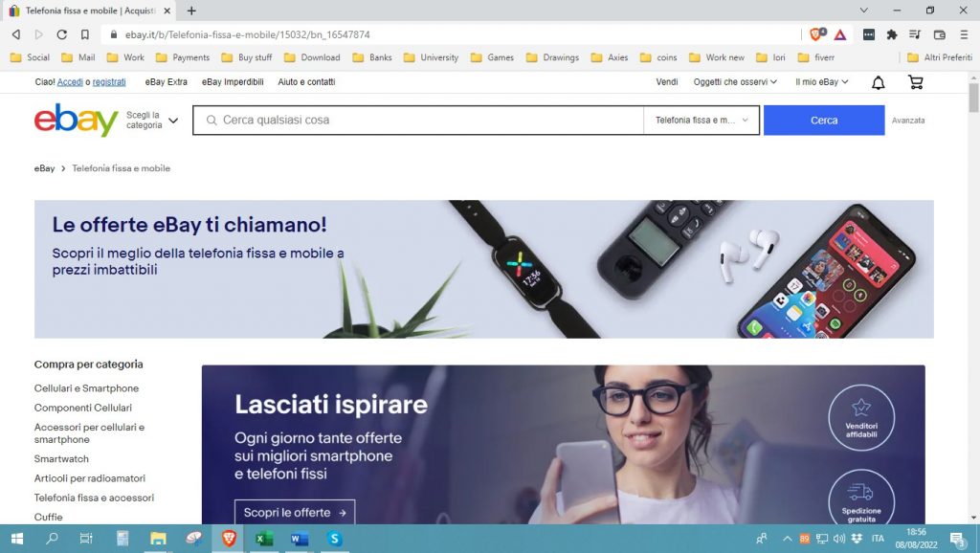Viewport: 980px width, 553px height.
Task: Click the speaker icon in system tray
Action: [837, 538]
